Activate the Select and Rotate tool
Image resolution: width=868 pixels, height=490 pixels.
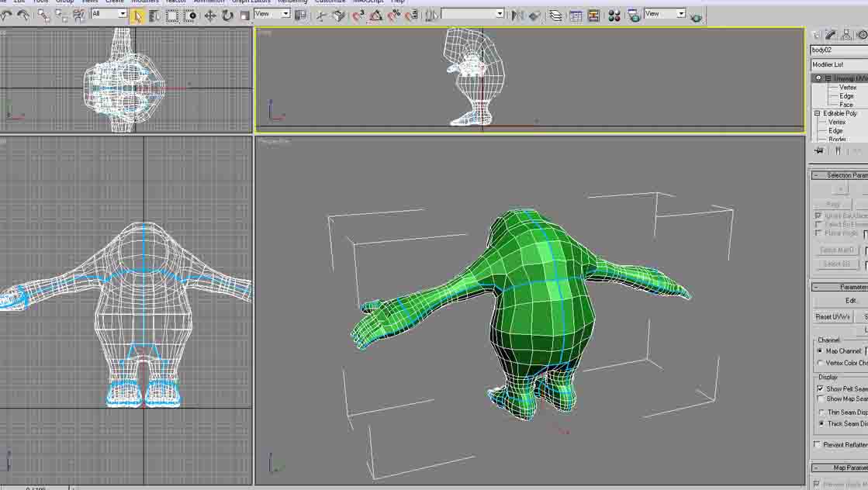[x=227, y=16]
